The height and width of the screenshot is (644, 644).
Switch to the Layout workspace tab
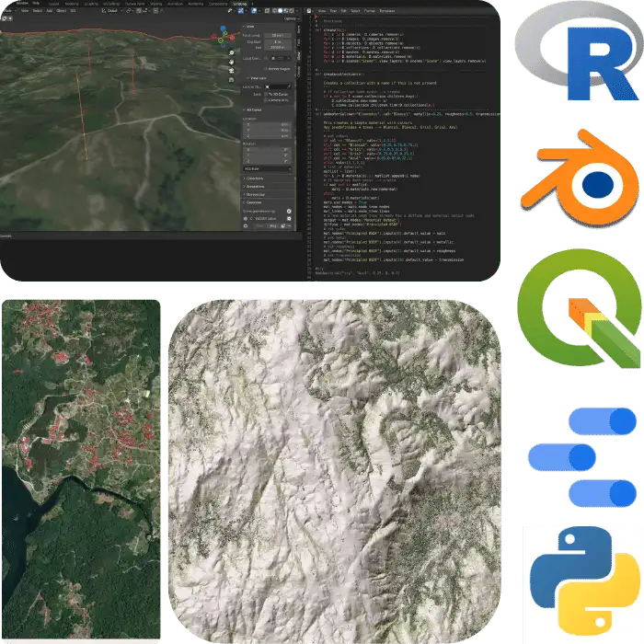(x=53, y=4)
